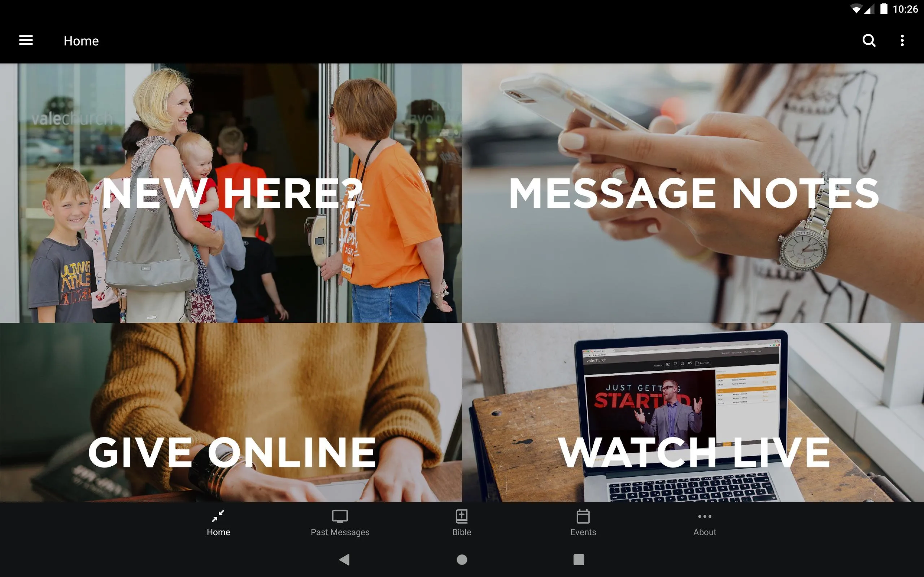The height and width of the screenshot is (577, 924).
Task: Tap the hamburger menu icon
Action: [26, 40]
